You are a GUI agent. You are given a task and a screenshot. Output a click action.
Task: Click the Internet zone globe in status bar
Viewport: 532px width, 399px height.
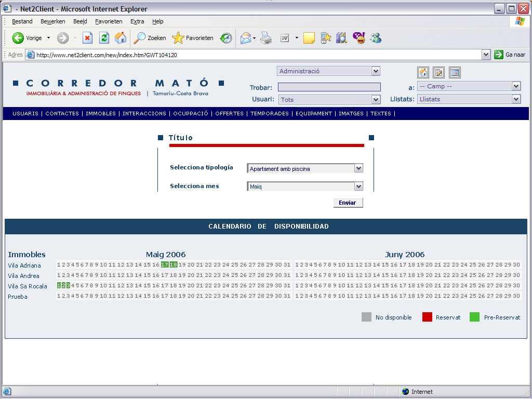[405, 392]
